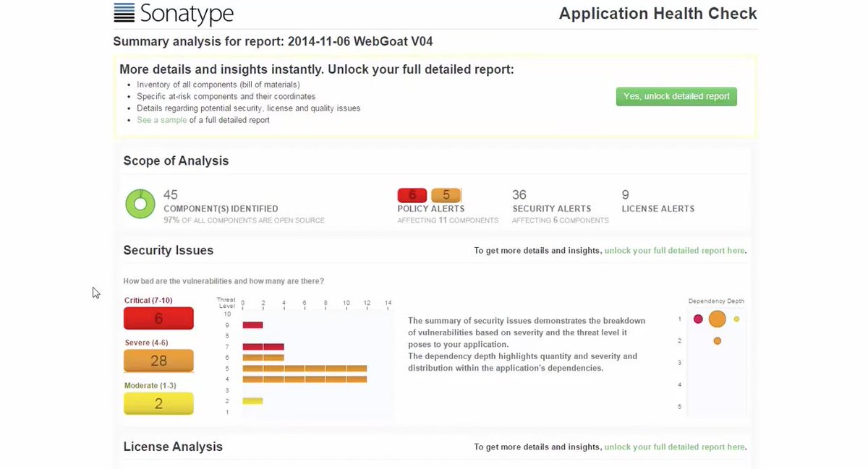
Task: Click the 'License Analysis' heading
Action: click(x=173, y=447)
